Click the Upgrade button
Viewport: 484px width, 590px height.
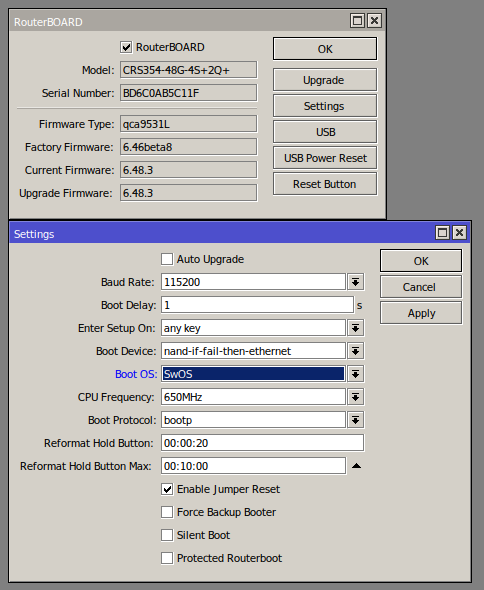(x=325, y=80)
